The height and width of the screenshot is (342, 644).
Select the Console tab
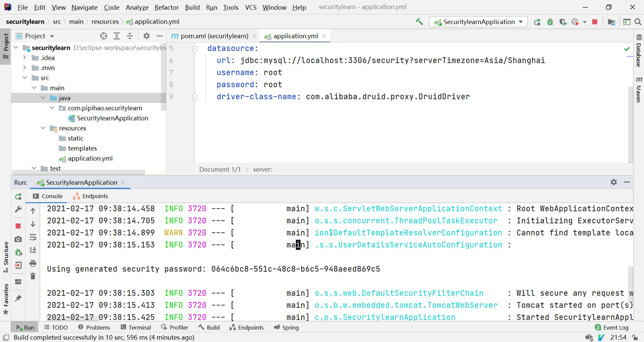(48, 196)
